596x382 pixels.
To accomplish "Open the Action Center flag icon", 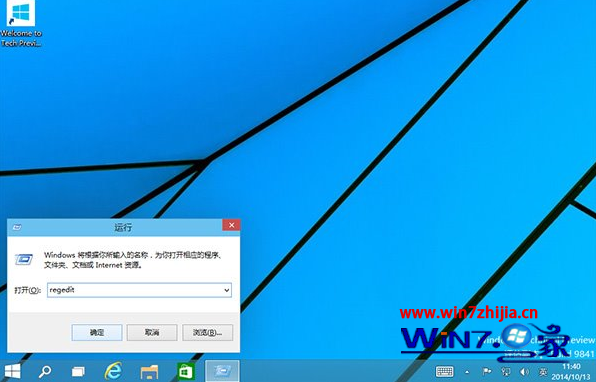I will (x=487, y=371).
